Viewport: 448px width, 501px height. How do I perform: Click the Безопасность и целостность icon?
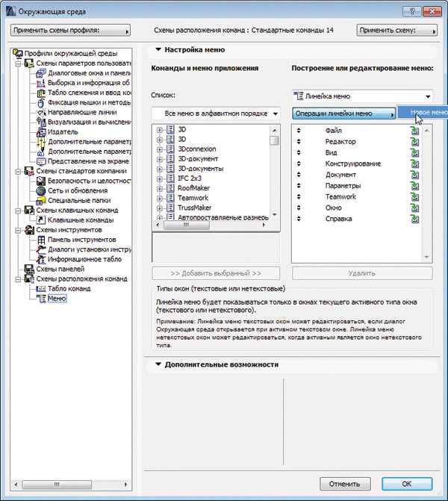41,181
